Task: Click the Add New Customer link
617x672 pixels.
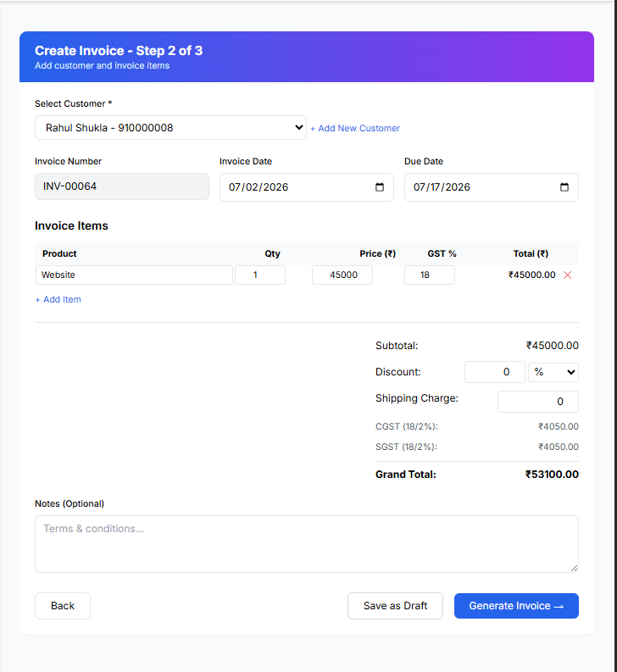Action: [355, 128]
